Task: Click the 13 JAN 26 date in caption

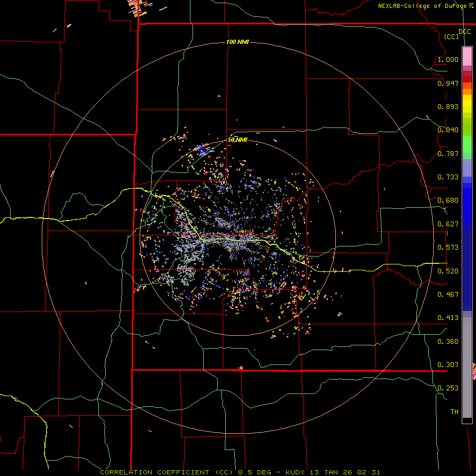Action: [x=331, y=472]
